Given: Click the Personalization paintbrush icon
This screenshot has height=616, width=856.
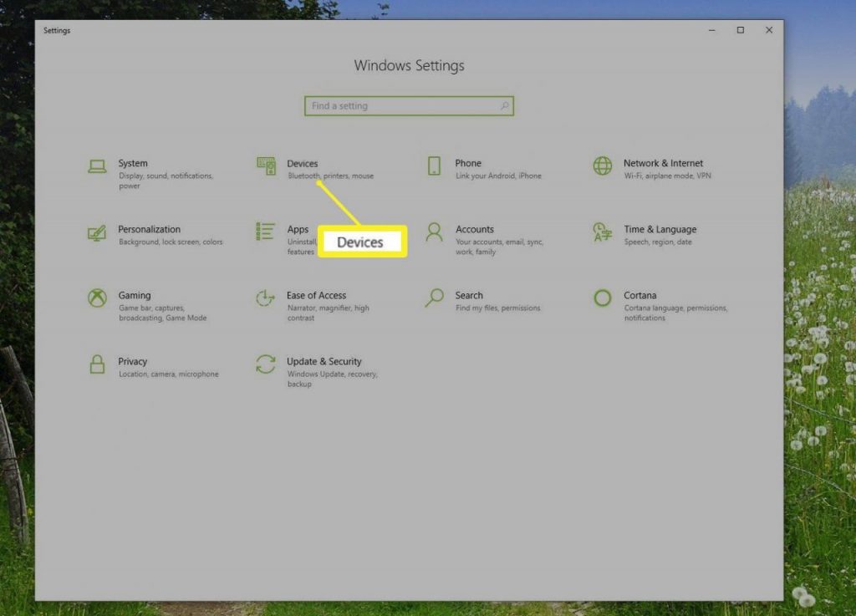Looking at the screenshot, I should 97,233.
